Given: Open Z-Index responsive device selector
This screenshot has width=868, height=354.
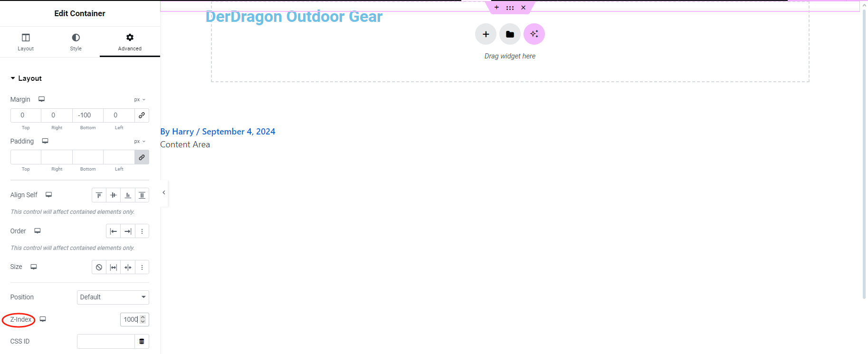Looking at the screenshot, I should pos(43,319).
